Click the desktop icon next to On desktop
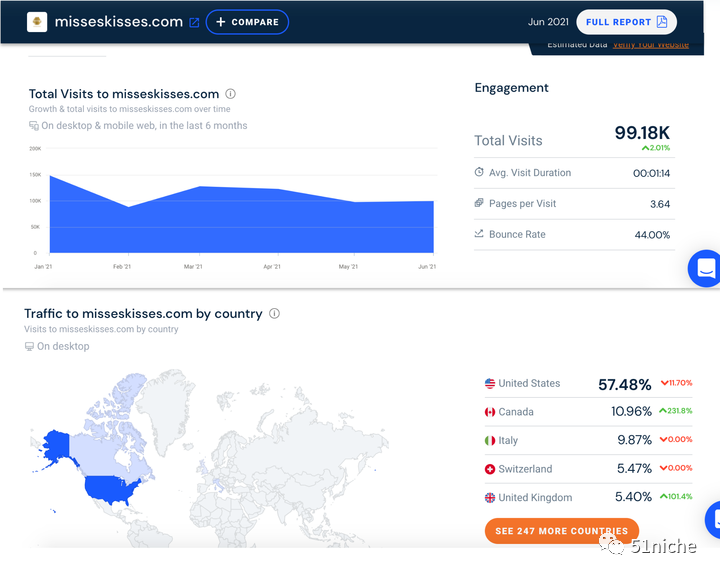720x576 pixels. point(29,347)
